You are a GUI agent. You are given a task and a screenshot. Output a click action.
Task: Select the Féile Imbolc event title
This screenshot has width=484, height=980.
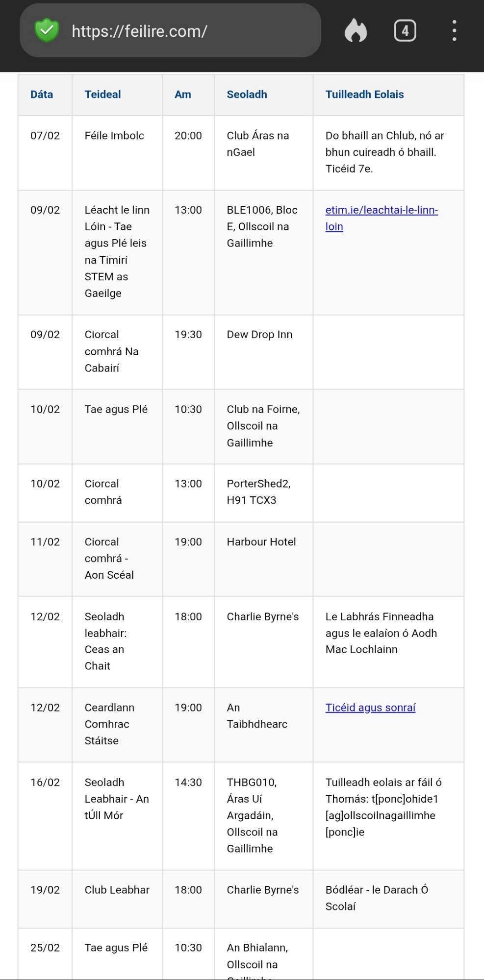[x=114, y=136]
